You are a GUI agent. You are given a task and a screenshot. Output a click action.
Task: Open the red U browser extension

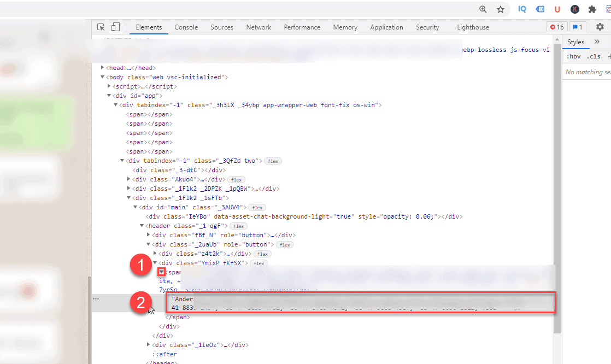(x=557, y=9)
